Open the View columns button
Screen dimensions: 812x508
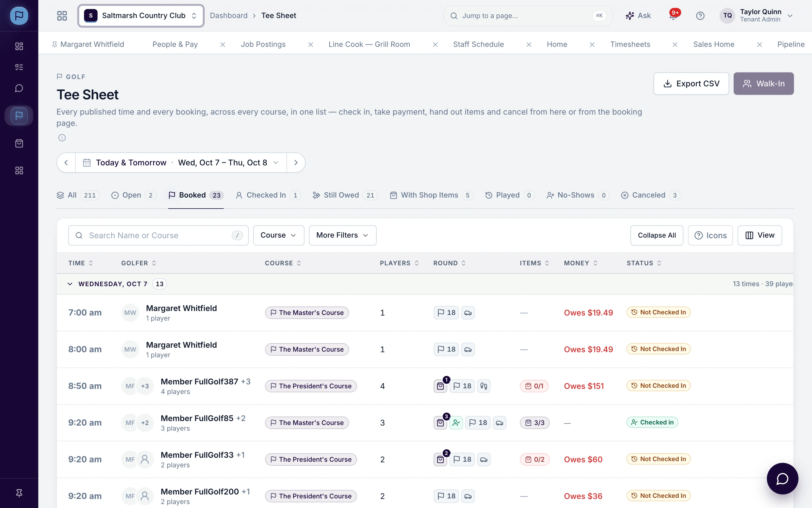[760, 235]
